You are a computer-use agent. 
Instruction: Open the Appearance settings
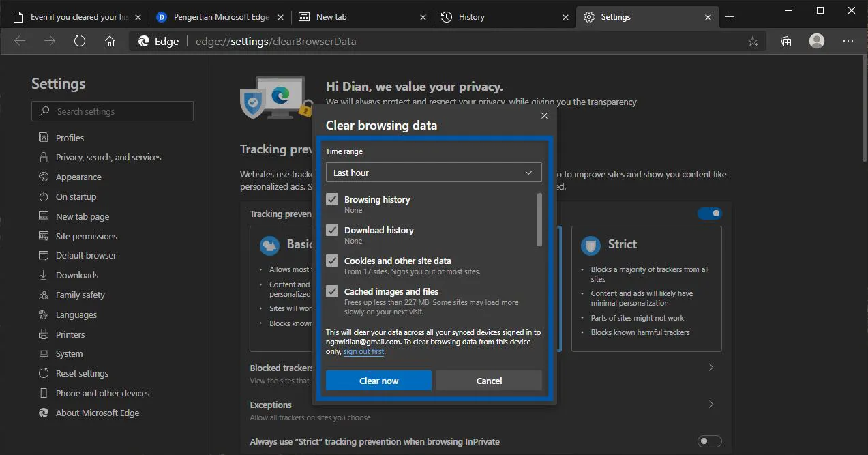pyautogui.click(x=77, y=177)
